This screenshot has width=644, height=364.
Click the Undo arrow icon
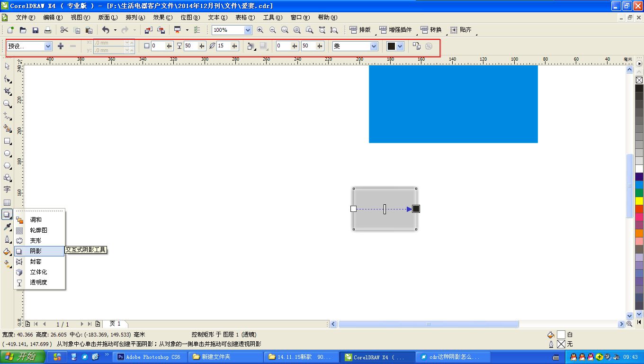pos(106,30)
